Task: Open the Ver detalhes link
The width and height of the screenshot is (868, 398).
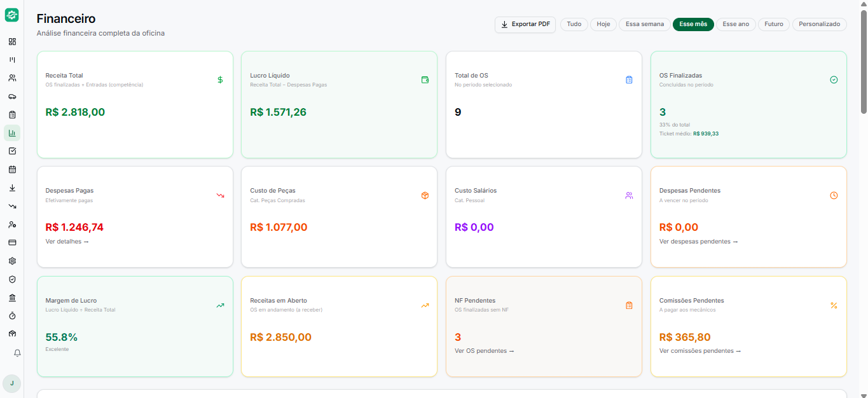Action: 67,242
